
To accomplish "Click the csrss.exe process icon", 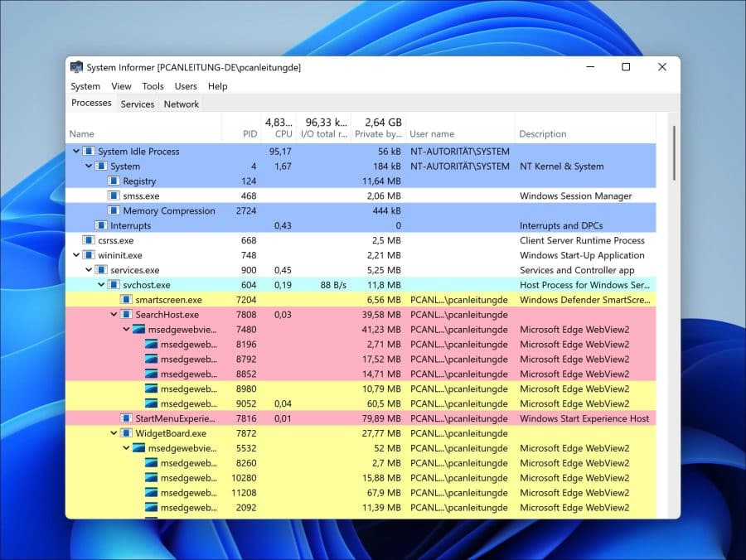I will (89, 241).
